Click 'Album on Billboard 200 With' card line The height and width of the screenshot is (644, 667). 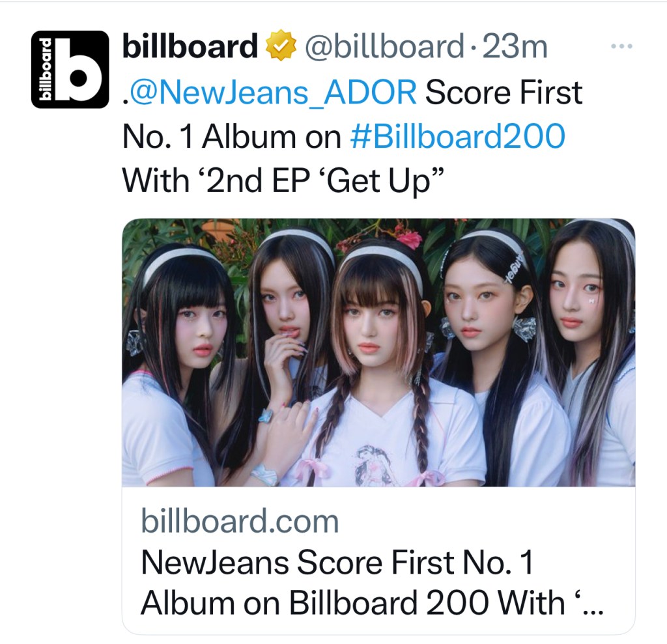[x=352, y=602]
